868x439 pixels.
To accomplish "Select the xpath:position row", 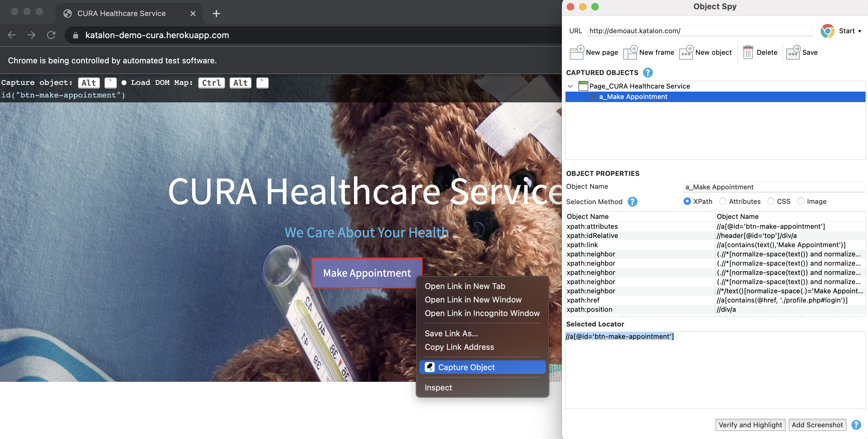I will 715,309.
